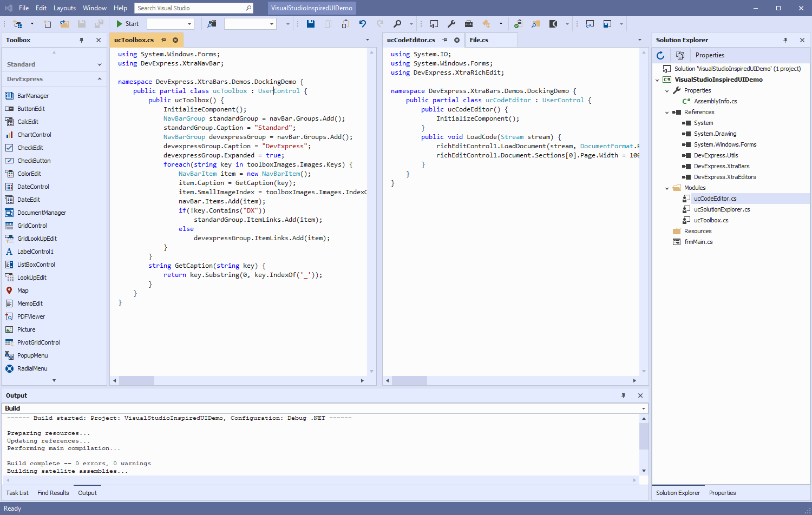Image resolution: width=812 pixels, height=515 pixels.
Task: Unpin the ucCodeEditor.cs document tab
Action: (x=444, y=39)
